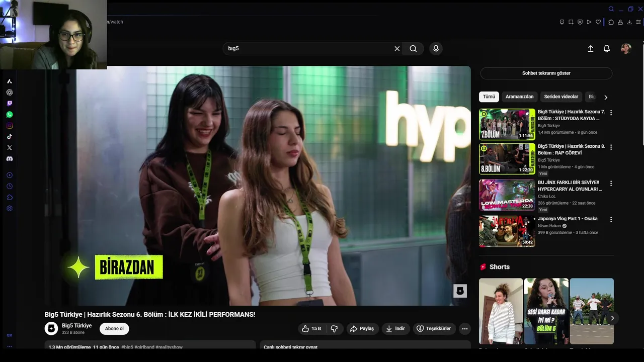This screenshot has height=362, width=644.
Task: Open the Japonya Vlog Part 1 thumbnail
Action: [x=507, y=231]
